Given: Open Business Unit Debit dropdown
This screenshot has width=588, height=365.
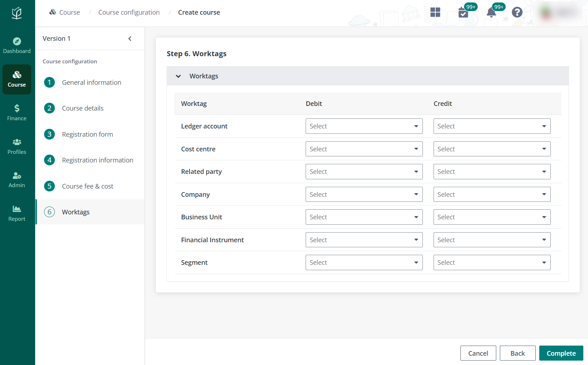Looking at the screenshot, I should tap(364, 217).
